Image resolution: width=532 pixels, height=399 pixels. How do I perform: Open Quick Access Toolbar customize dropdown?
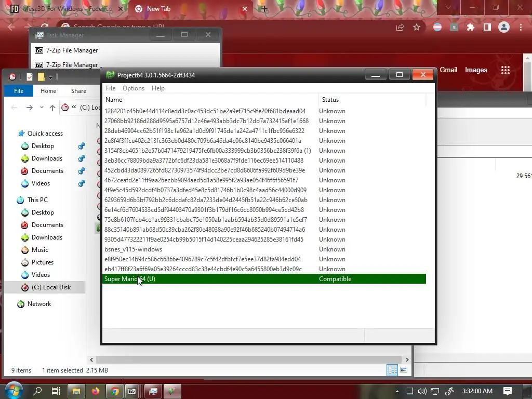tap(50, 77)
